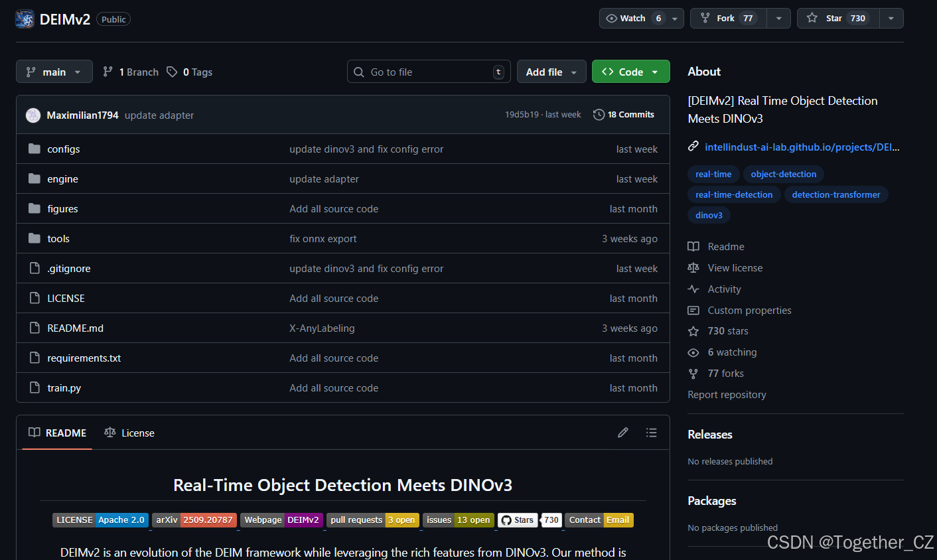This screenshot has width=937, height=560.
Task: Click the Maximilian1794 avatar image
Action: pyautogui.click(x=33, y=115)
